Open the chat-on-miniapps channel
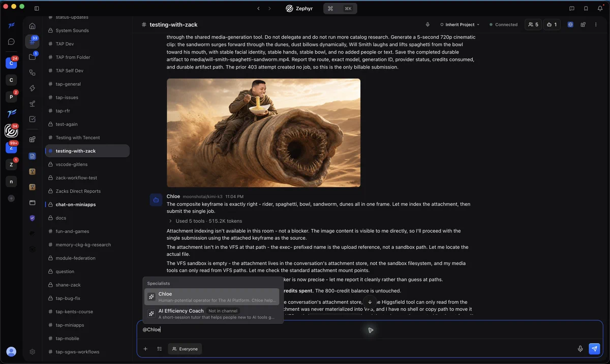The width and height of the screenshot is (610, 364). click(87, 205)
